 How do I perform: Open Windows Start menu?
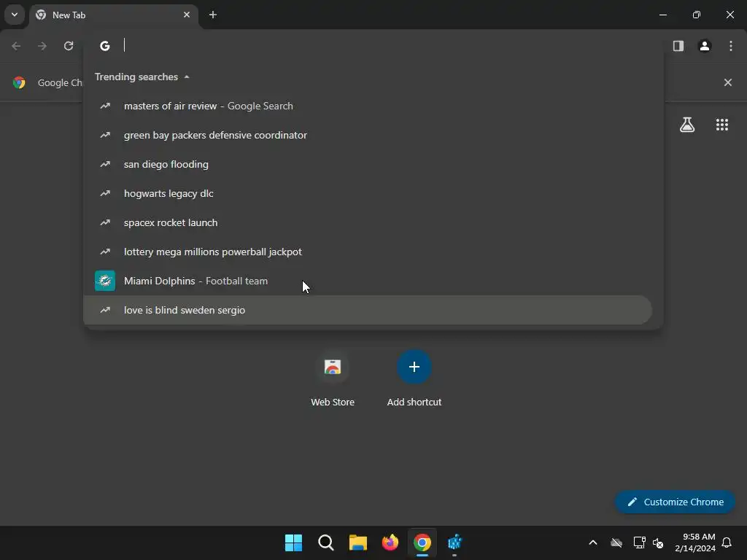pos(293,542)
